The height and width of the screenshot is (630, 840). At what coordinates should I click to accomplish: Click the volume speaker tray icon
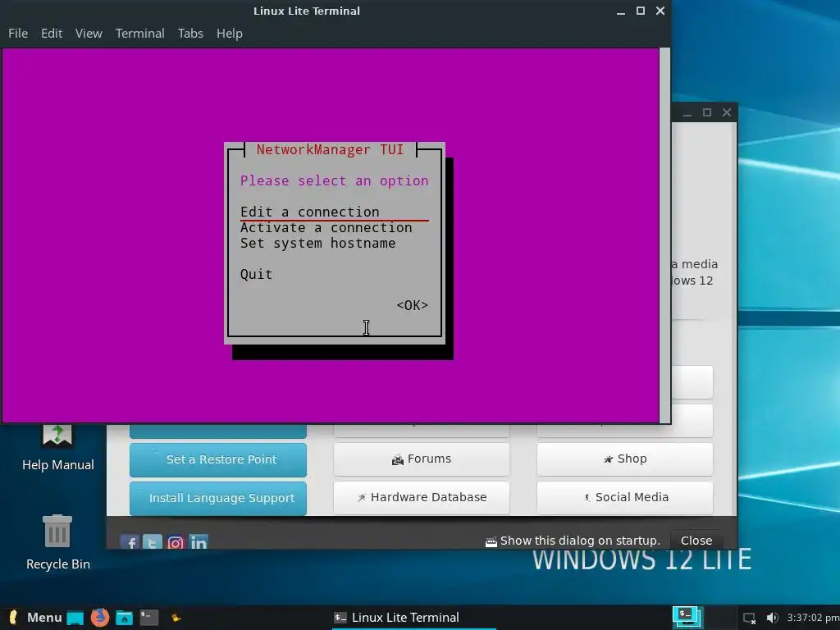pyautogui.click(x=772, y=618)
